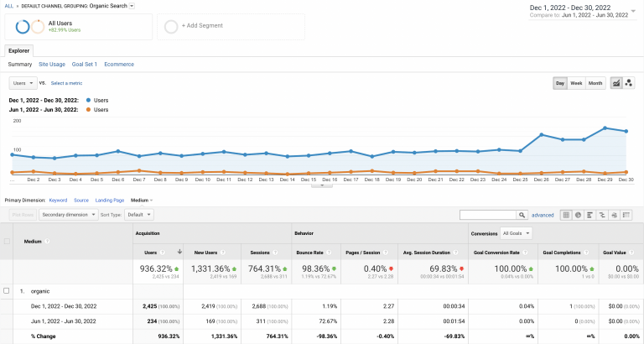Click the search magnifier icon for table

coord(522,215)
